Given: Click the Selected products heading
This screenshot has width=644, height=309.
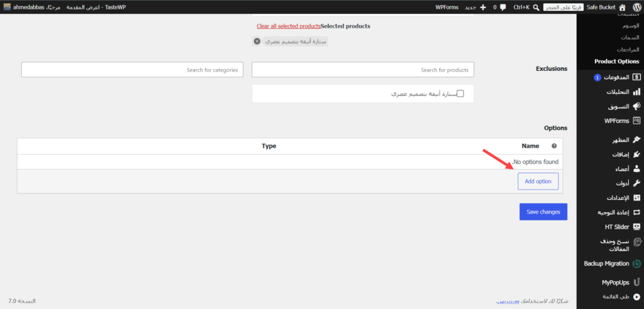Looking at the screenshot, I should (x=345, y=26).
